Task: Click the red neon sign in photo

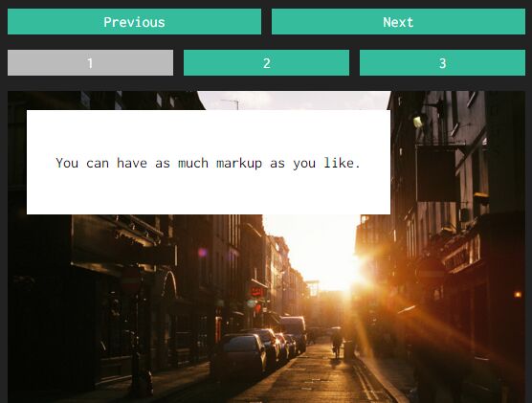Action: [x=256, y=291]
